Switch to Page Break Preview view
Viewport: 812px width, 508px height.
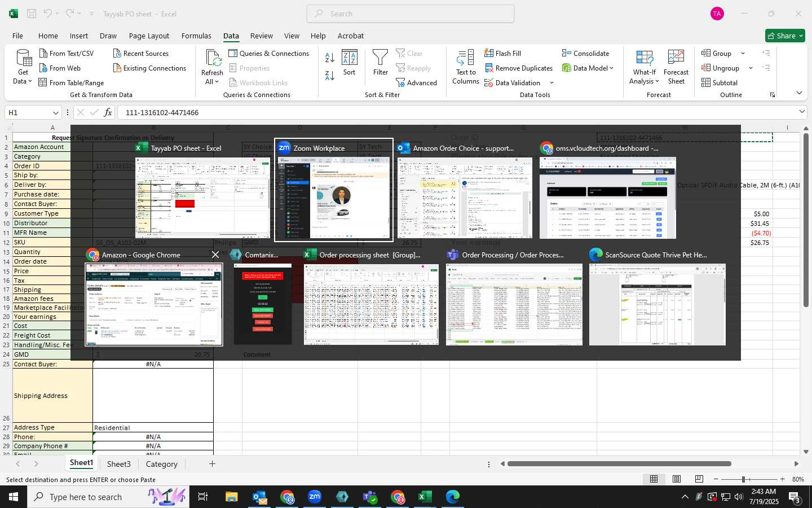(699, 479)
